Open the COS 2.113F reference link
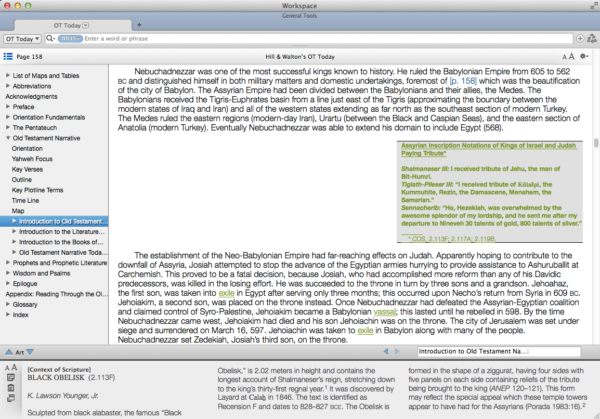 453,239
